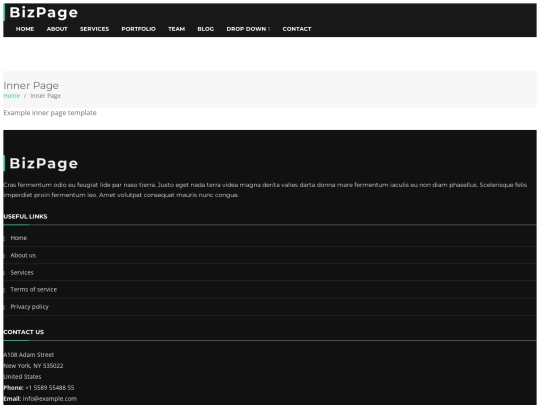540x405 pixels.
Task: Click the USEFUL LINKS heading
Action: tap(25, 216)
